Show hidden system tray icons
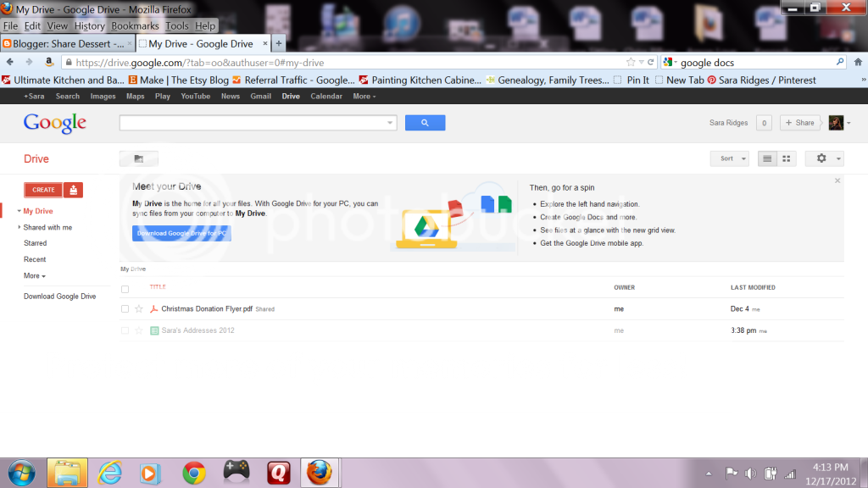The image size is (868, 488). (709, 474)
